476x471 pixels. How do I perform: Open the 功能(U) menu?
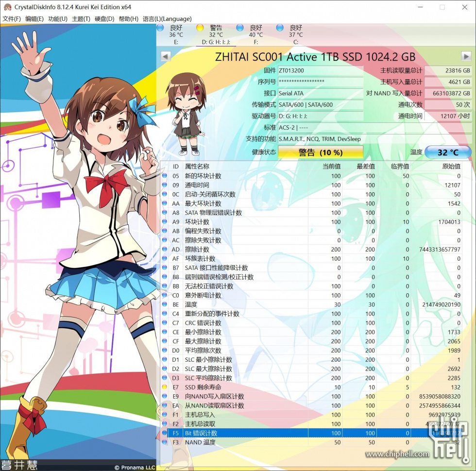coord(58,19)
